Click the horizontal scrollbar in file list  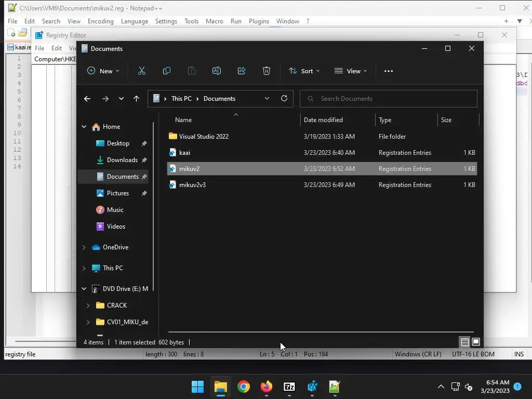(321, 332)
